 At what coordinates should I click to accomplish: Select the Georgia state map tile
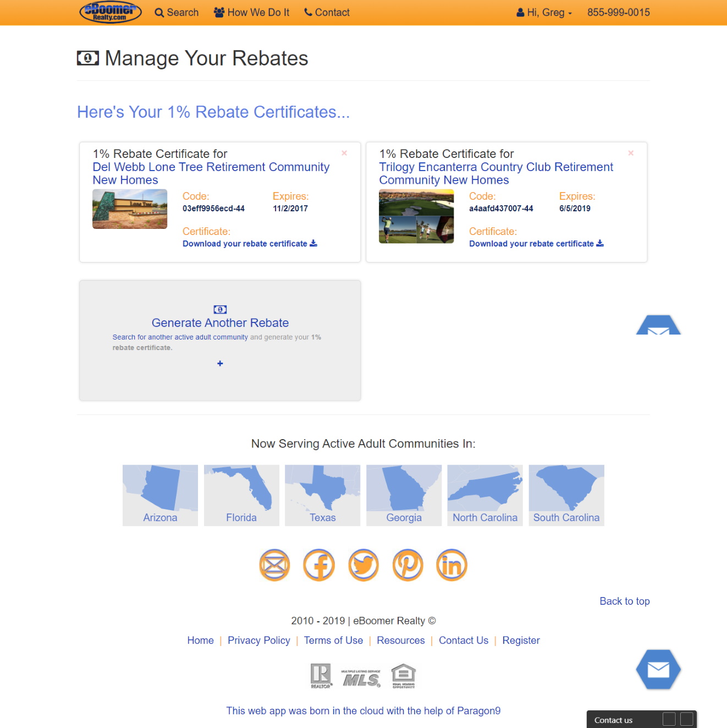(x=404, y=495)
